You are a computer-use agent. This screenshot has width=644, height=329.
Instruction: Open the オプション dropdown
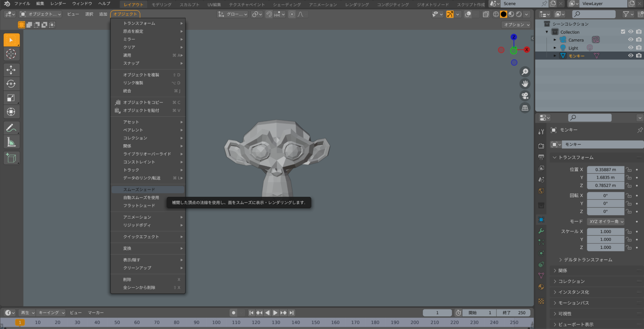point(516,24)
